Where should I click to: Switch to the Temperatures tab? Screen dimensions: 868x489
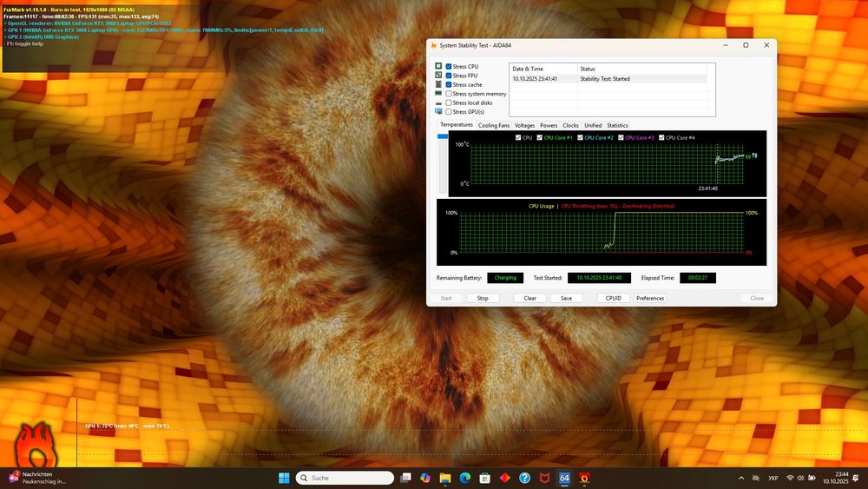tap(457, 125)
